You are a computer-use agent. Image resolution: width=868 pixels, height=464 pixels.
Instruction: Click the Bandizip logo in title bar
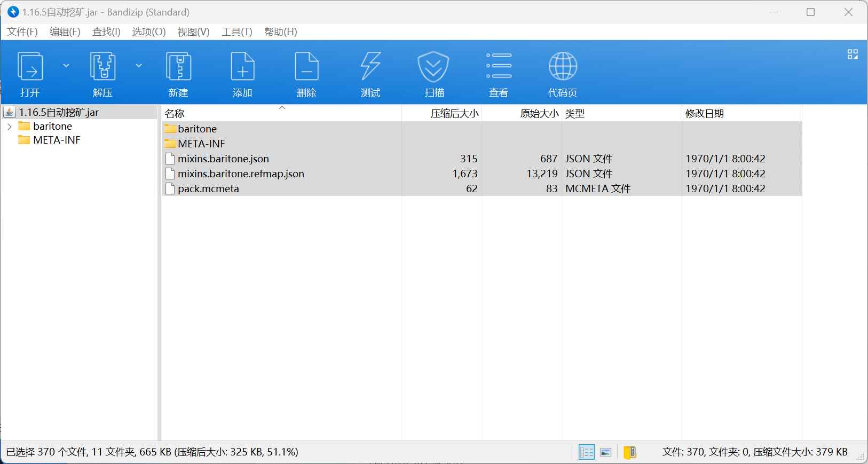tap(13, 12)
